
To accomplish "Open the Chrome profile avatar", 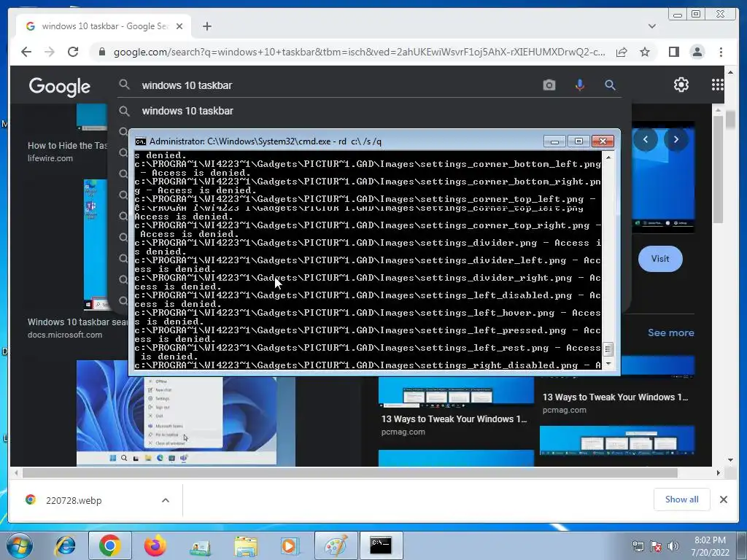I will 697,52.
